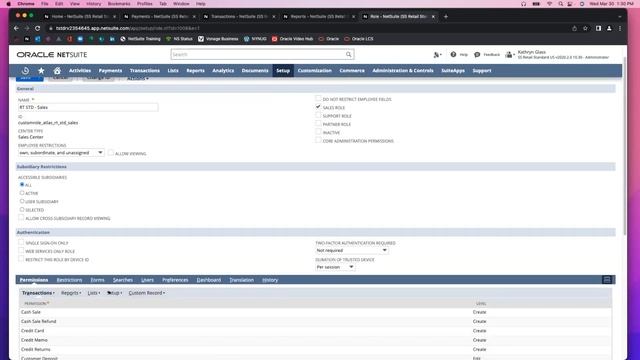The height and width of the screenshot is (360, 640).
Task: Bookmark this page with the star icon
Action: 585,28
